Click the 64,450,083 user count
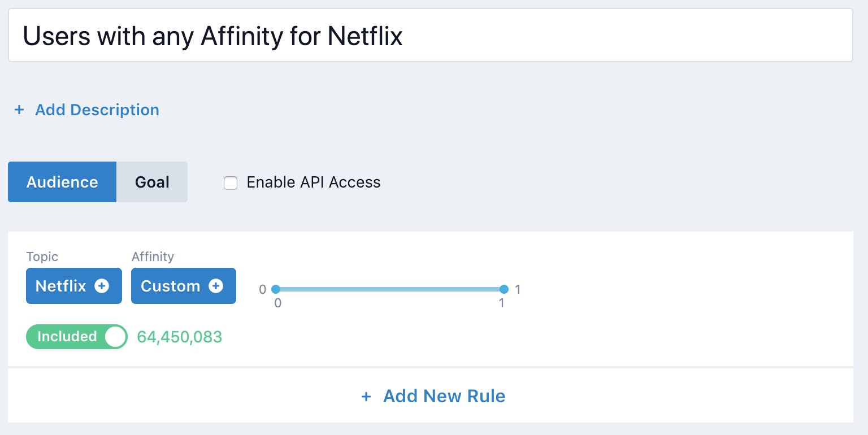The height and width of the screenshot is (435, 868). point(180,337)
